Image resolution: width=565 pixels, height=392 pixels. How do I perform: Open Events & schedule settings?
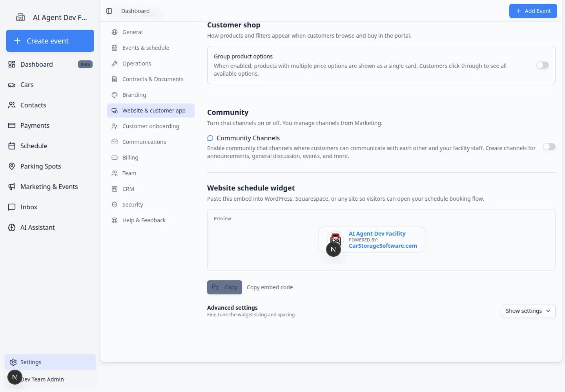click(151, 48)
